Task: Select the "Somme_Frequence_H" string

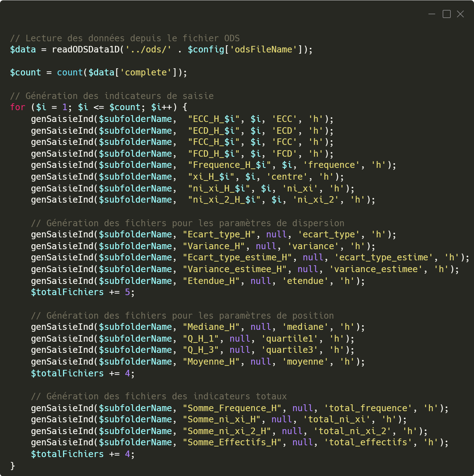Action: (232, 408)
